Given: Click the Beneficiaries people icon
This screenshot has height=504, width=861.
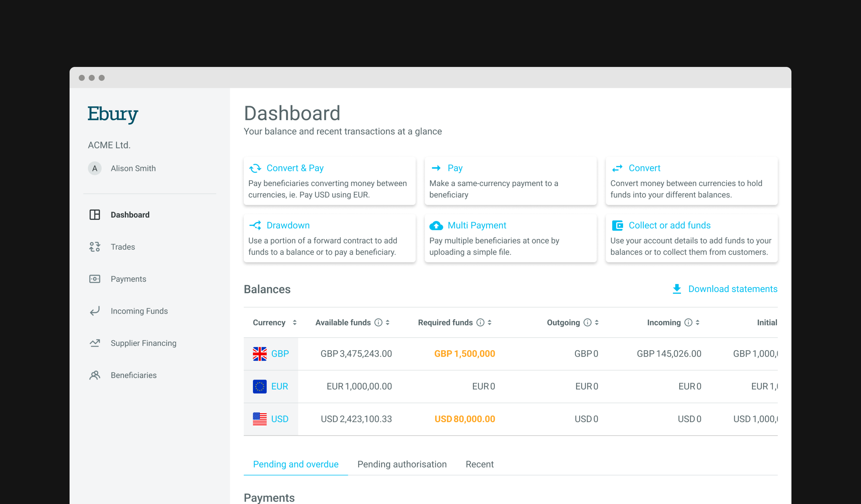Looking at the screenshot, I should click(94, 375).
